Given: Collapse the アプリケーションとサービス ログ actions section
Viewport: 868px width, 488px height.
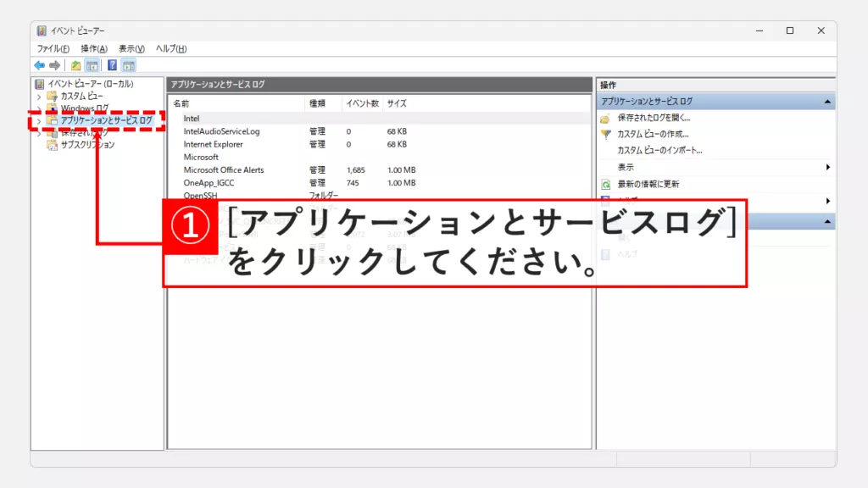Looking at the screenshot, I should click(827, 102).
